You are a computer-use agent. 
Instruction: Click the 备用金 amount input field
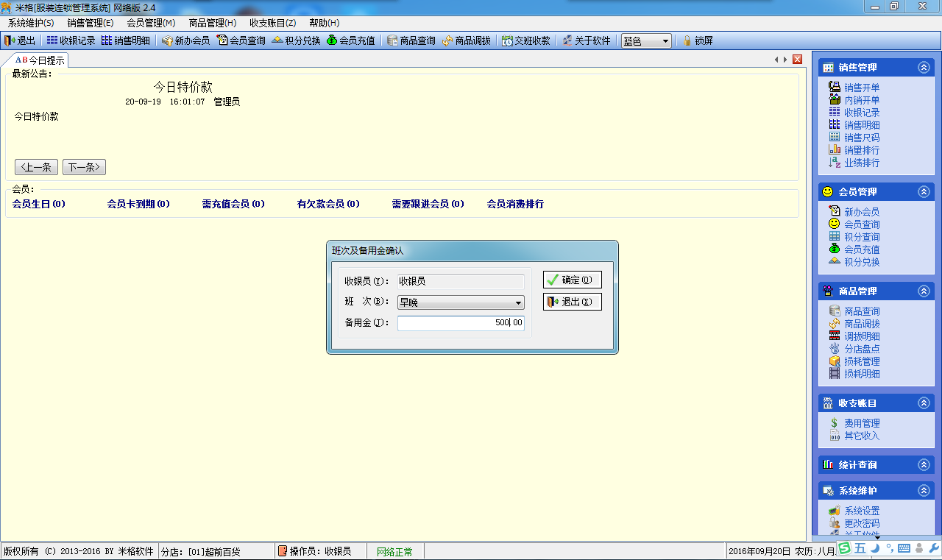pos(461,323)
